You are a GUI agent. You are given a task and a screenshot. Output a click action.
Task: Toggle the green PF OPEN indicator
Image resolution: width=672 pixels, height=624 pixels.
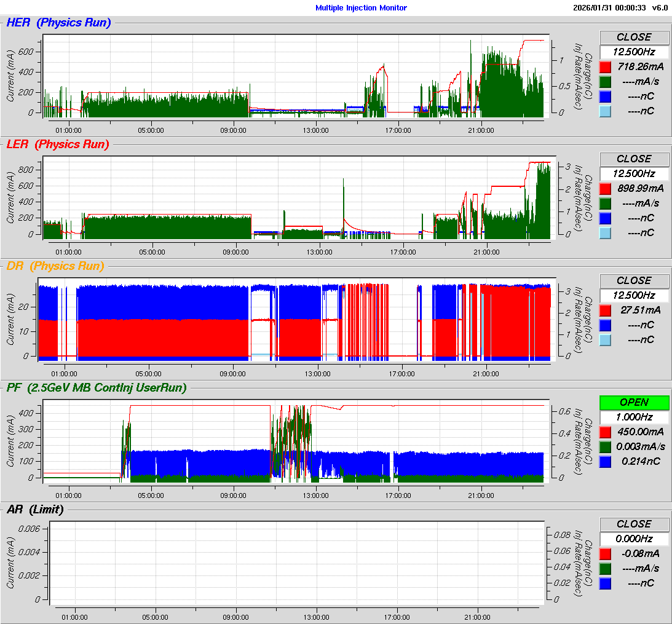tap(634, 402)
